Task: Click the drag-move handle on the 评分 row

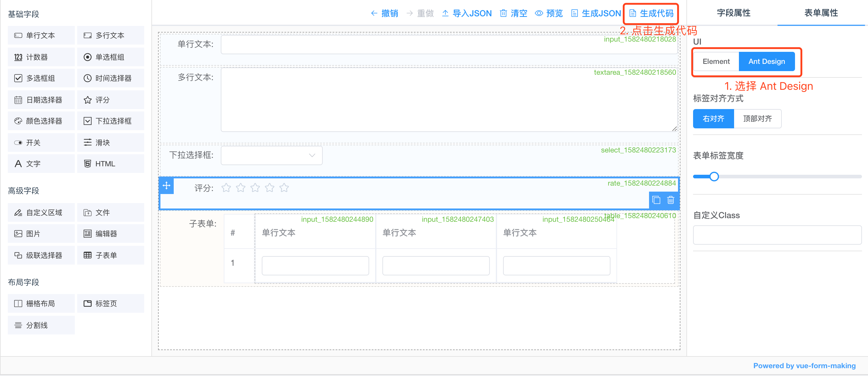Action: [166, 186]
